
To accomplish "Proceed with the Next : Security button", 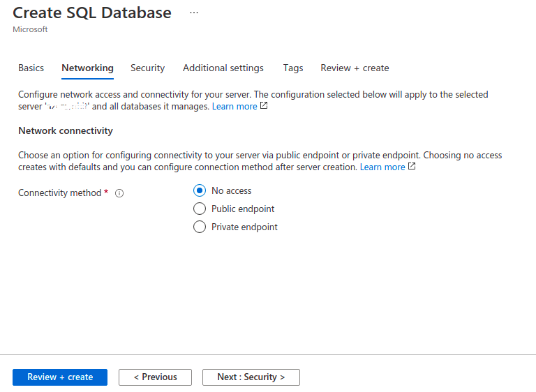I will pos(251,377).
